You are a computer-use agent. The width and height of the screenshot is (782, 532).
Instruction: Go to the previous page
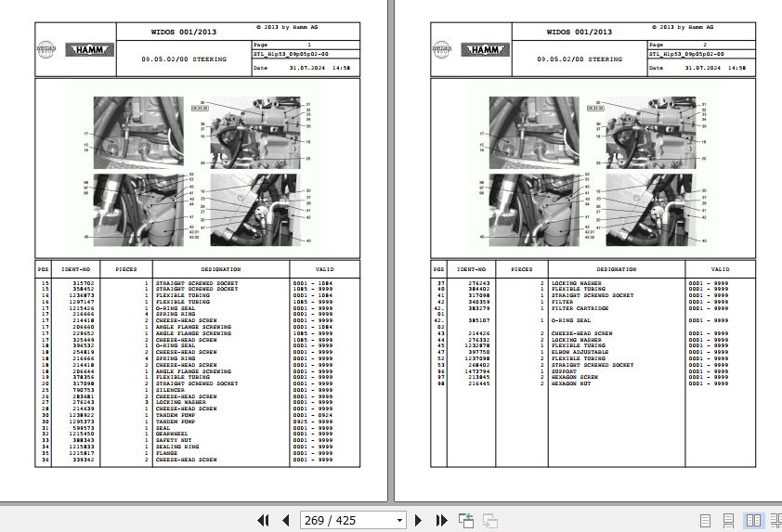tap(286, 521)
